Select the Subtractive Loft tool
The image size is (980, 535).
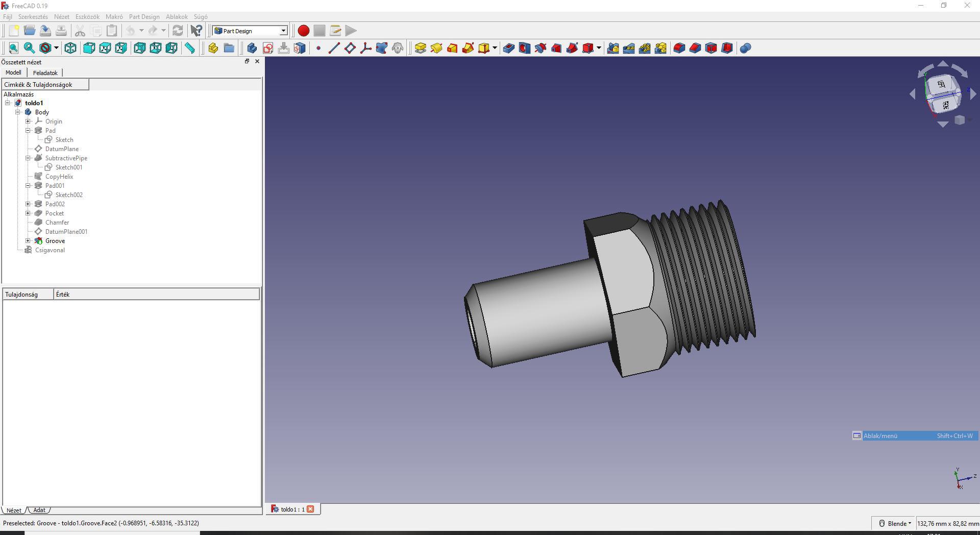click(556, 48)
